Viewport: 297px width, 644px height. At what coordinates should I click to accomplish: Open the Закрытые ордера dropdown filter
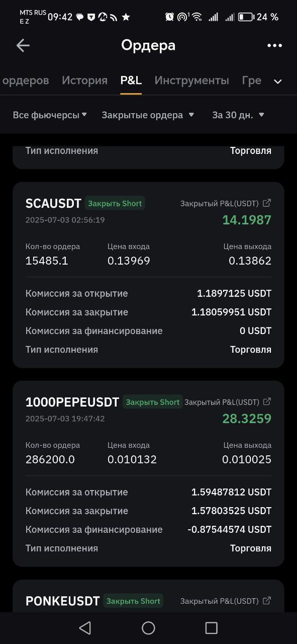pyautogui.click(x=148, y=115)
